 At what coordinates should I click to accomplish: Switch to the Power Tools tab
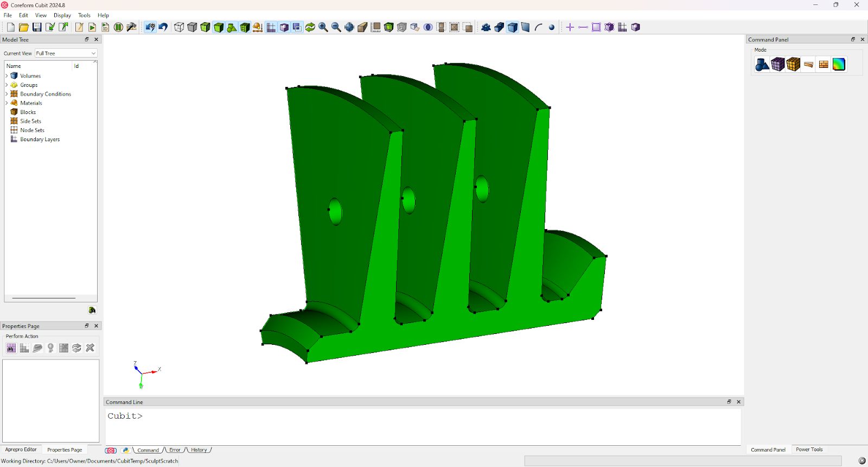point(809,450)
